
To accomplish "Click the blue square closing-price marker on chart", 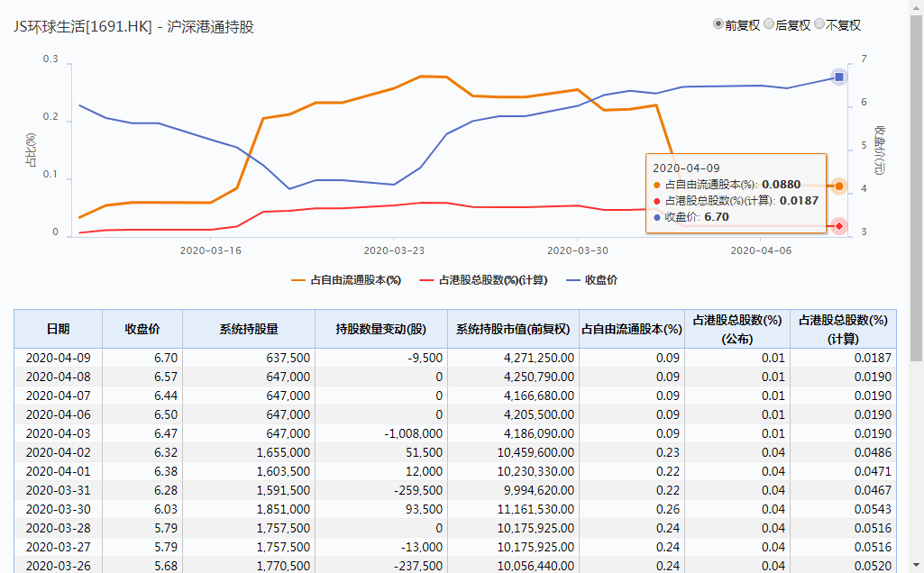I will (x=839, y=77).
